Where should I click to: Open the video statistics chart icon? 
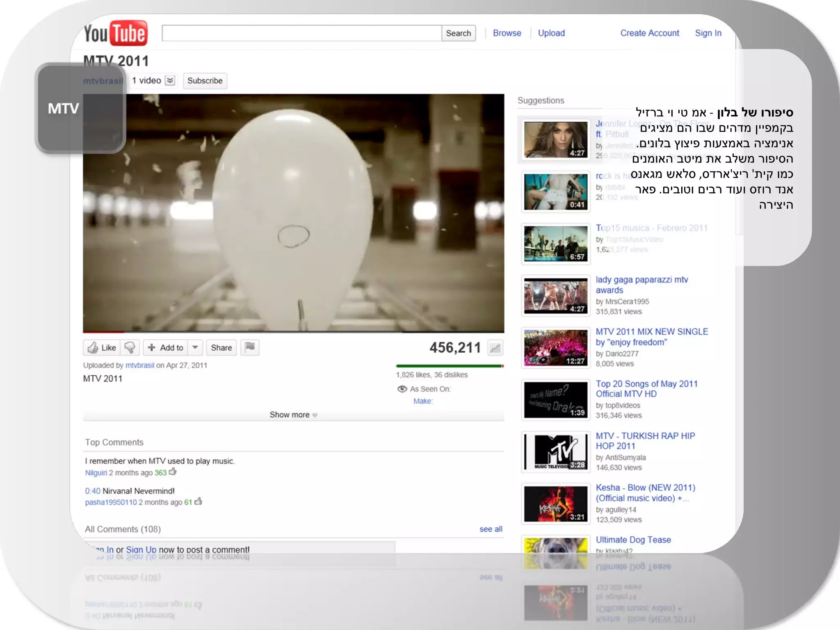pyautogui.click(x=495, y=348)
